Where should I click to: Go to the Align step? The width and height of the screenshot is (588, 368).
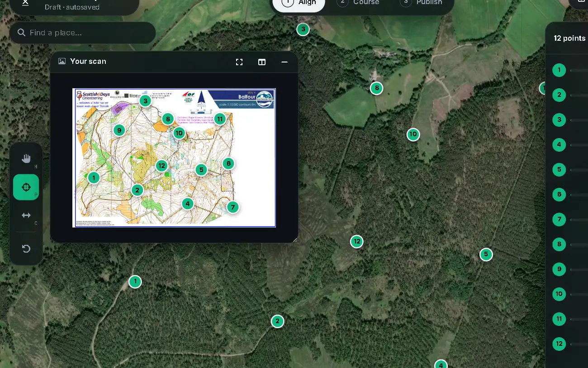click(x=299, y=3)
